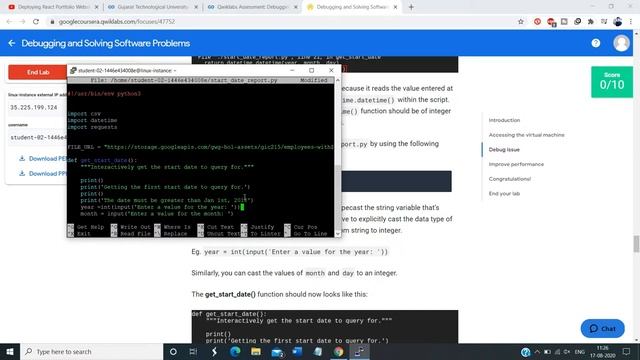Select the Debugging and Solving Software tab
The width and height of the screenshot is (640, 360).
(352, 7)
